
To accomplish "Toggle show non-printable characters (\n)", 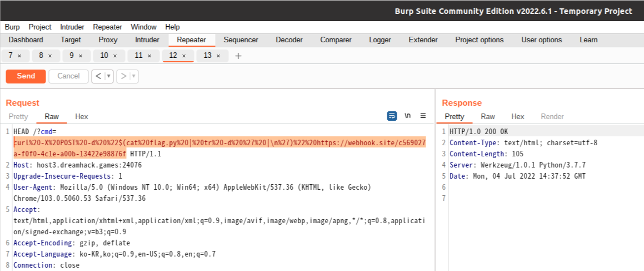I will click(408, 116).
